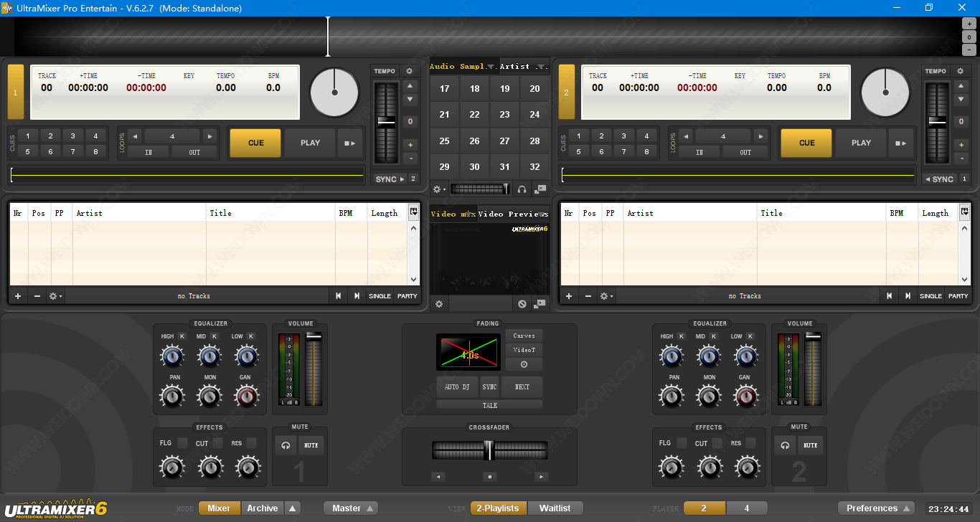Screen dimensions: 980x522
Task: Pop out the audio sampler panel
Action: pos(540,189)
